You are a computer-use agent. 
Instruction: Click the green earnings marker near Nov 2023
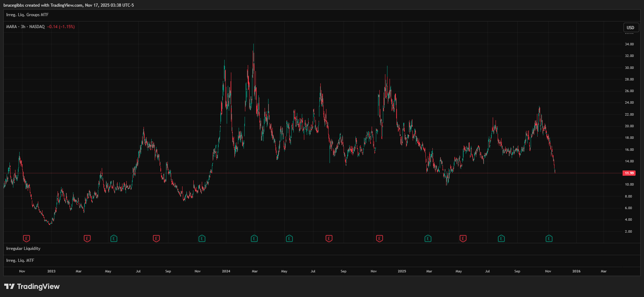click(x=202, y=239)
